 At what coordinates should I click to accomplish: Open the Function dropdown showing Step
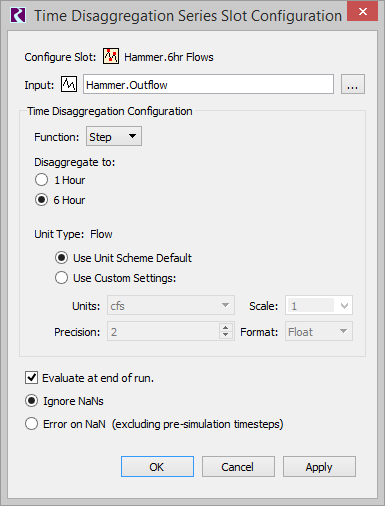(114, 136)
